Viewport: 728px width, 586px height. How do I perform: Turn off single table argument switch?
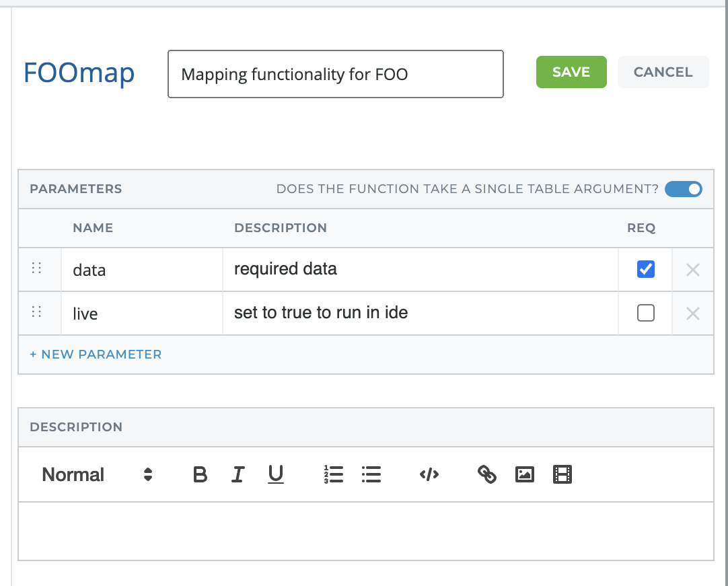pyautogui.click(x=683, y=189)
